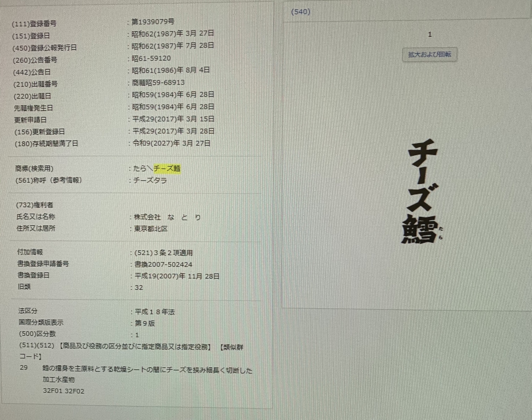
Task: Click the class number 29
Action: [24, 368]
